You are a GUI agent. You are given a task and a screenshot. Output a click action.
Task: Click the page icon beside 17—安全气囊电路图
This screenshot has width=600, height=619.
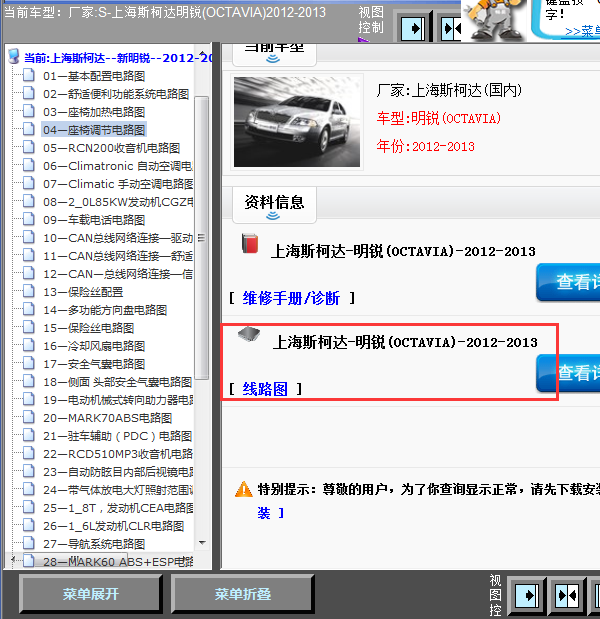pos(28,363)
